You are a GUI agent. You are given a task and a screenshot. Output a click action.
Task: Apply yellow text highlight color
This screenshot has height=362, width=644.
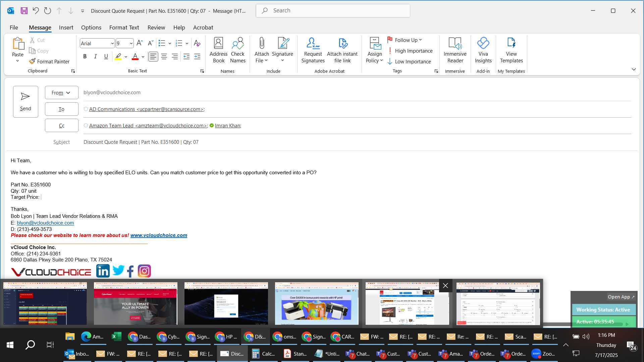[x=118, y=57]
